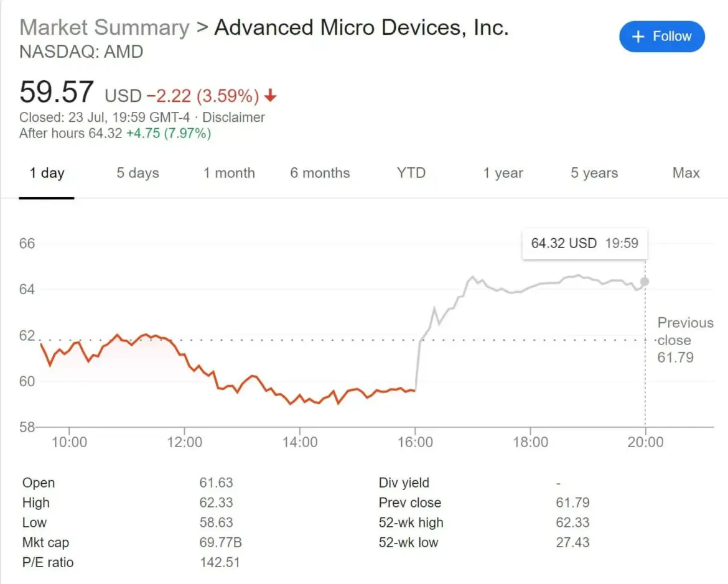The image size is (728, 584).
Task: Click the 64.32 USD price tooltip
Action: coord(584,243)
